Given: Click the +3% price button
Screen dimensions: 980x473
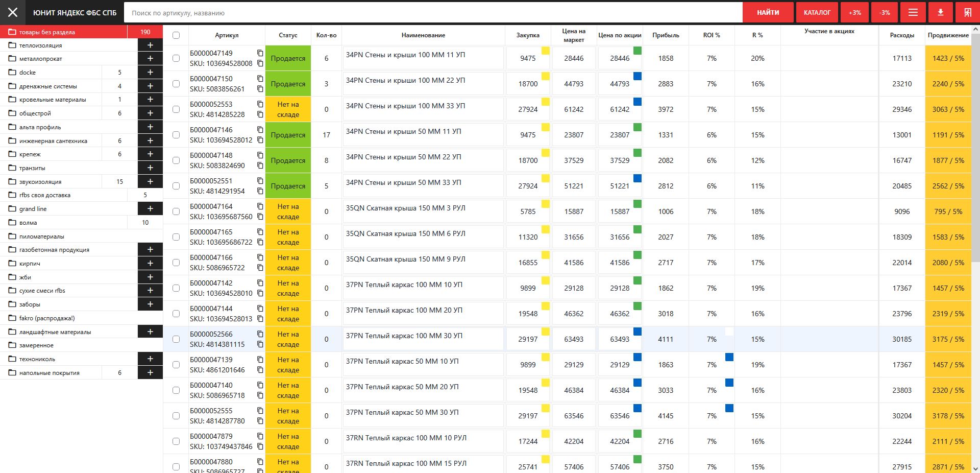Looking at the screenshot, I should 854,13.
